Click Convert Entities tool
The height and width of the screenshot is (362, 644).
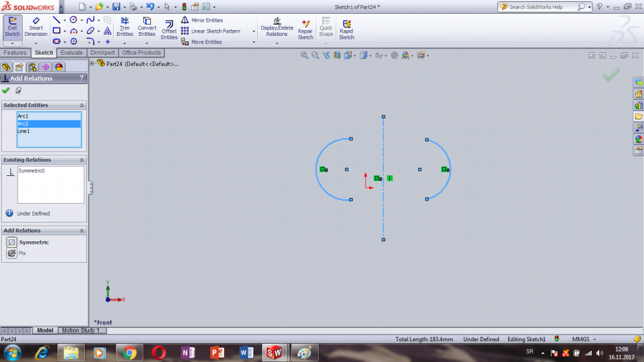(x=147, y=27)
